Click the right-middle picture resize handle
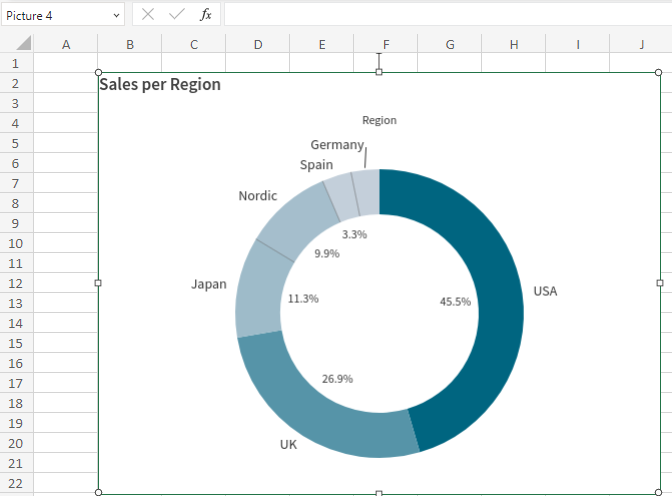672x496 pixels. pyautogui.click(x=659, y=283)
